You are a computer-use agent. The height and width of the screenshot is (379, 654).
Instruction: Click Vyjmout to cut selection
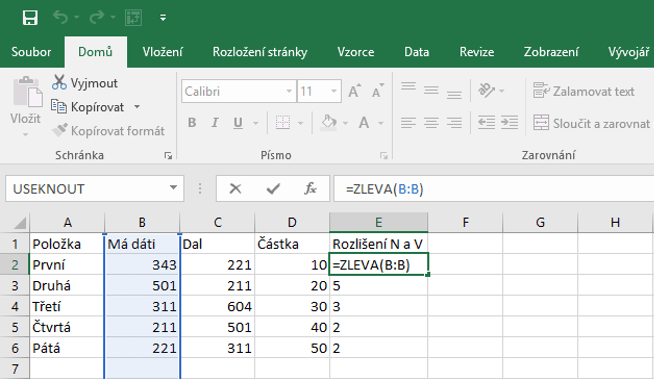coord(85,83)
